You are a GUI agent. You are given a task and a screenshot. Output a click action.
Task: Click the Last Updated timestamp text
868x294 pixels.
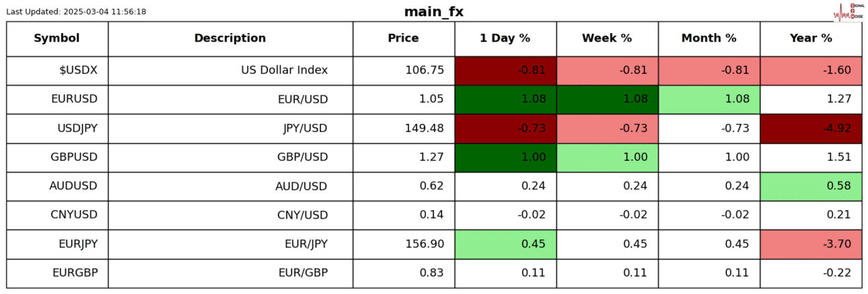pos(76,11)
